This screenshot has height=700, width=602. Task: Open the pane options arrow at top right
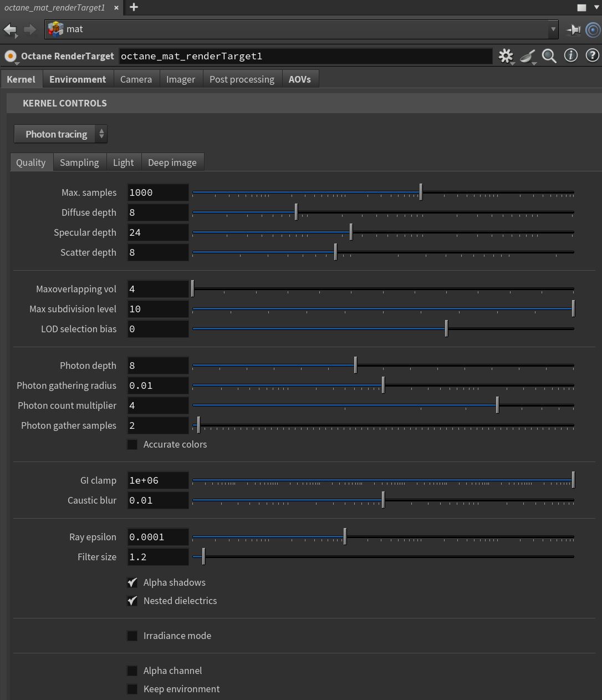(596, 8)
